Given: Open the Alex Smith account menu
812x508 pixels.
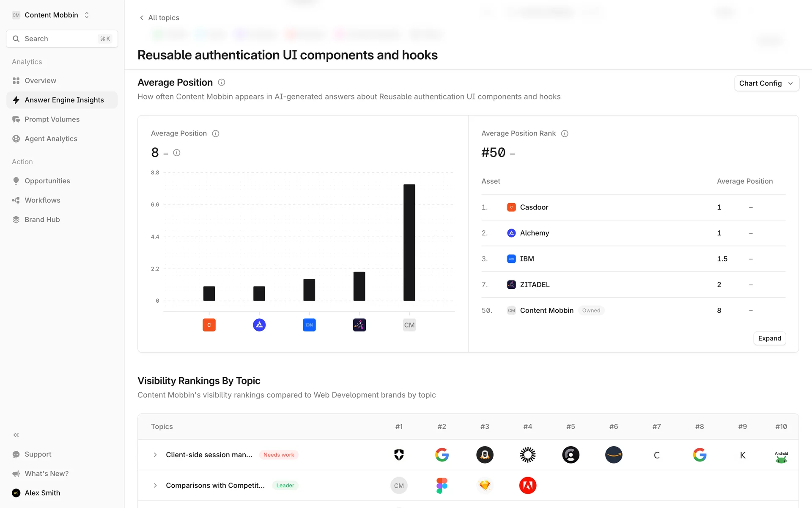Looking at the screenshot, I should (x=42, y=493).
